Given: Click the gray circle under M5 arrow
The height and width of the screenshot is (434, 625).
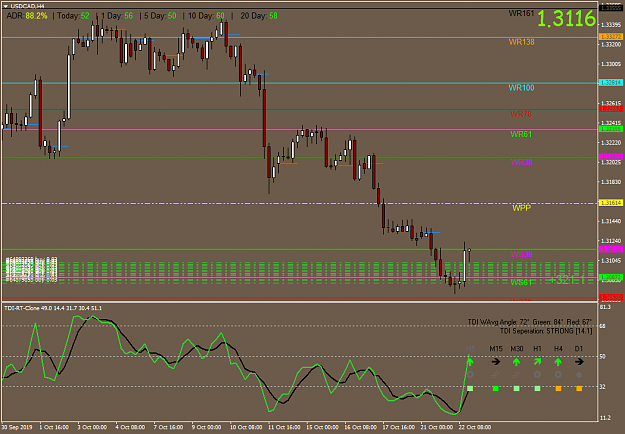Looking at the screenshot, I should (x=470, y=375).
